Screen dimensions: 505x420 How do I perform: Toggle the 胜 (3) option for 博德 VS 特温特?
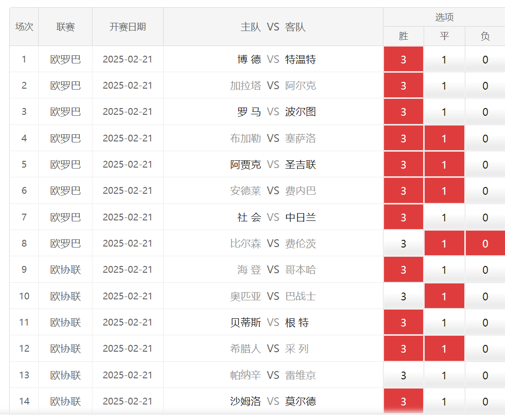pyautogui.click(x=403, y=60)
